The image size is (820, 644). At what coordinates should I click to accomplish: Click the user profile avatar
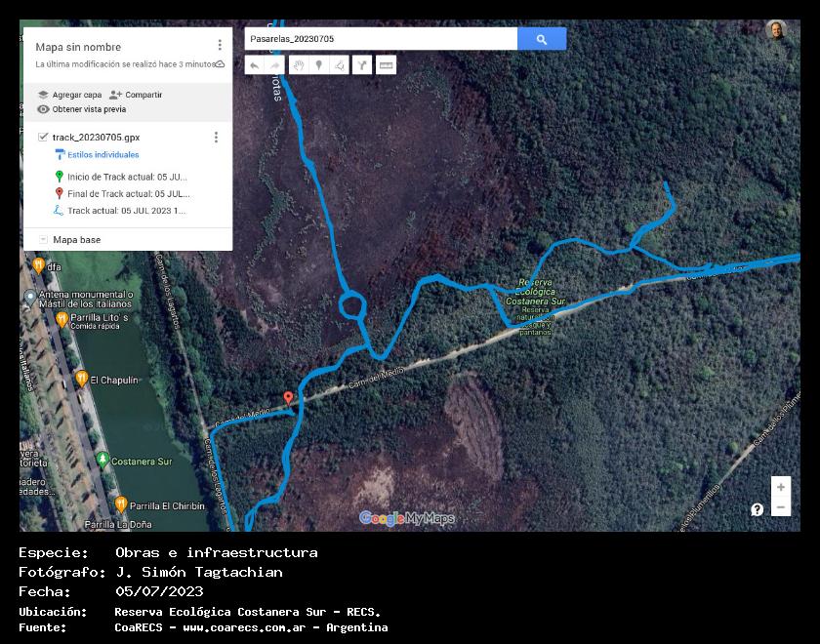tap(776, 30)
